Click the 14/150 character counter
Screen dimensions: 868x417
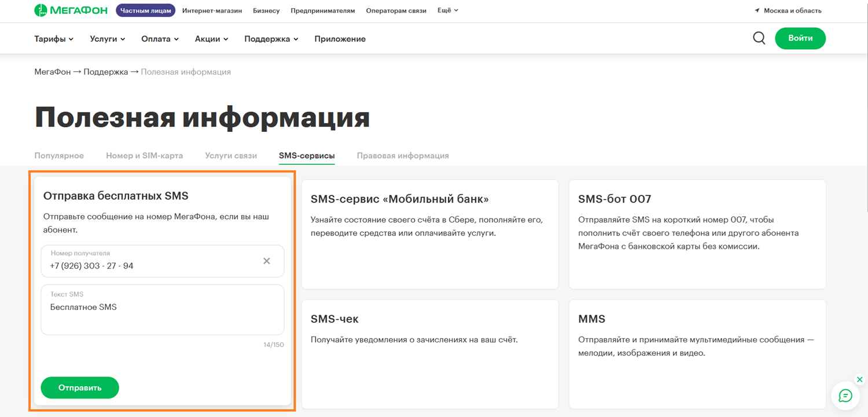(x=274, y=345)
